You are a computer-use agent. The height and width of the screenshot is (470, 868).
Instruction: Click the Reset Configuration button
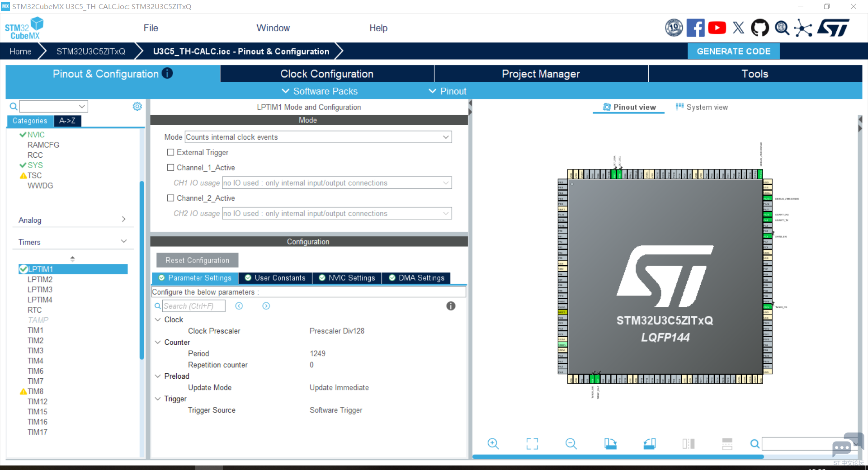197,260
